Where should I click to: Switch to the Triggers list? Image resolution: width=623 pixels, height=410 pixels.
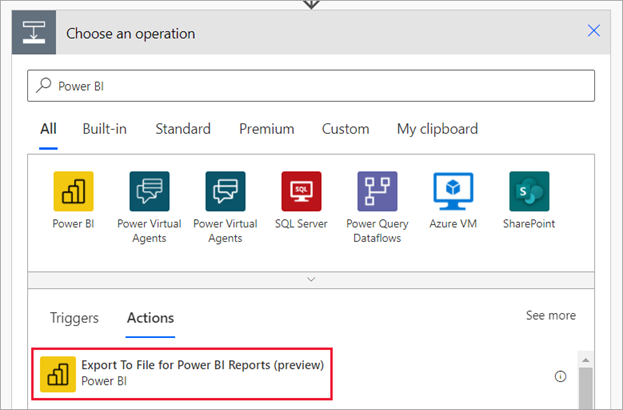tap(75, 318)
